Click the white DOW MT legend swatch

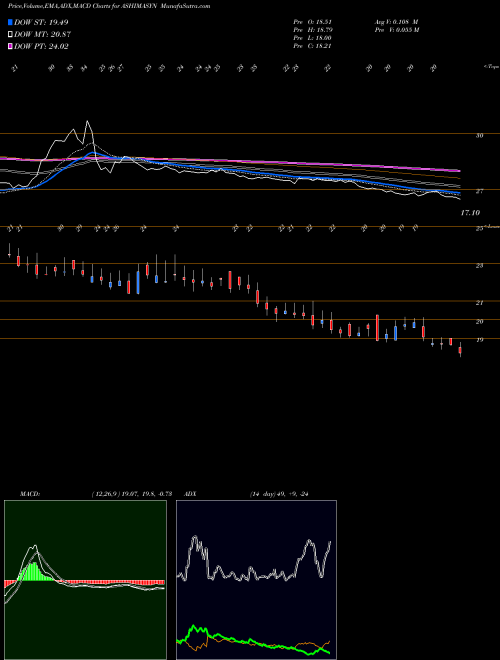(x=10, y=35)
